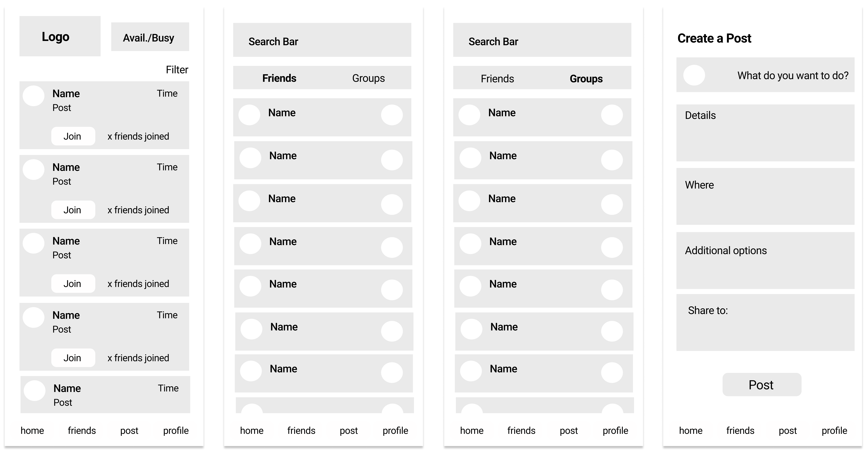Screen dimensions: 868x452
Task: Click the right circle icon of first Groups row
Action: coord(612,115)
